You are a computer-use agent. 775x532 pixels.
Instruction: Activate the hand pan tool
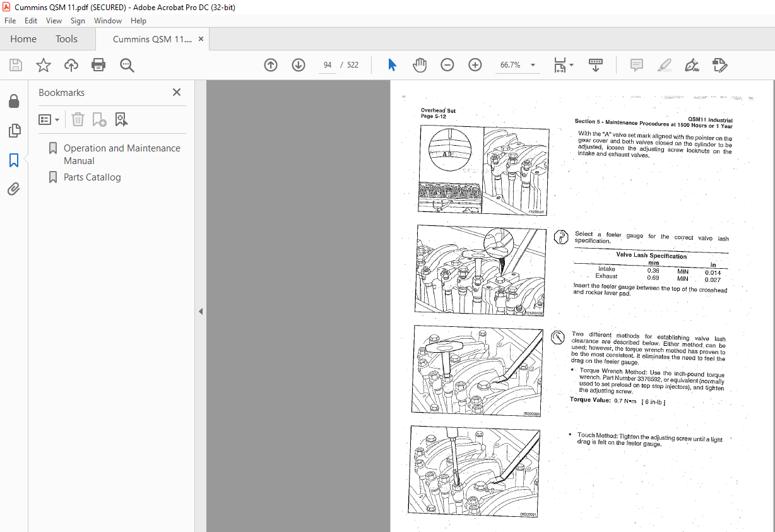(x=420, y=65)
